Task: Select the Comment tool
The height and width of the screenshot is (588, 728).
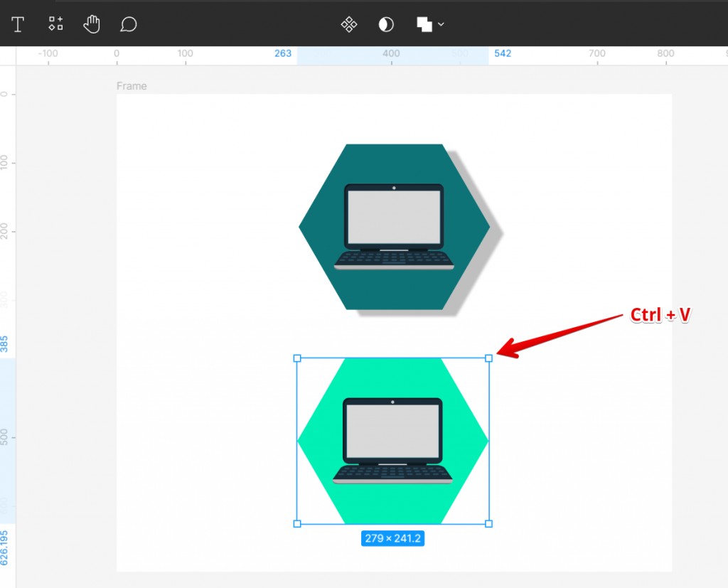Action: (x=128, y=24)
